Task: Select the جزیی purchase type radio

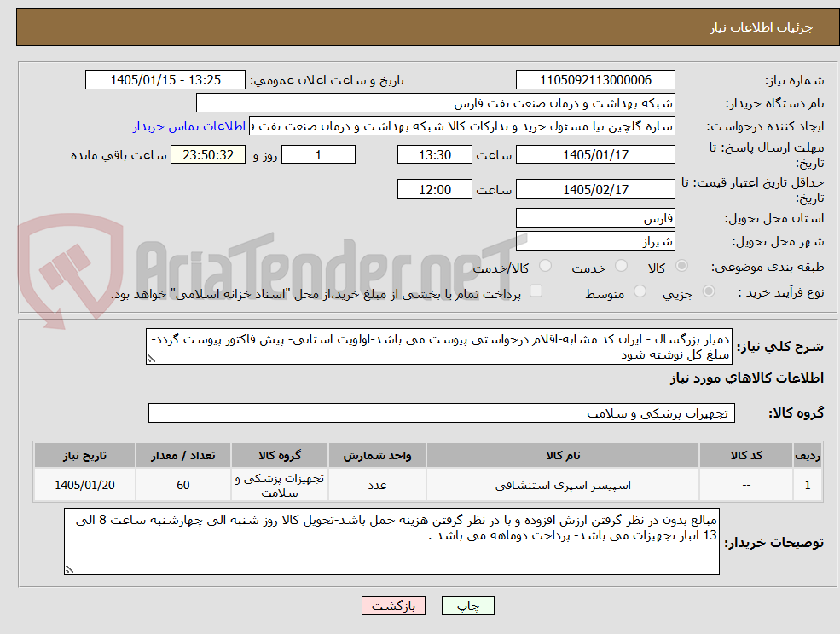Action: pos(708,291)
